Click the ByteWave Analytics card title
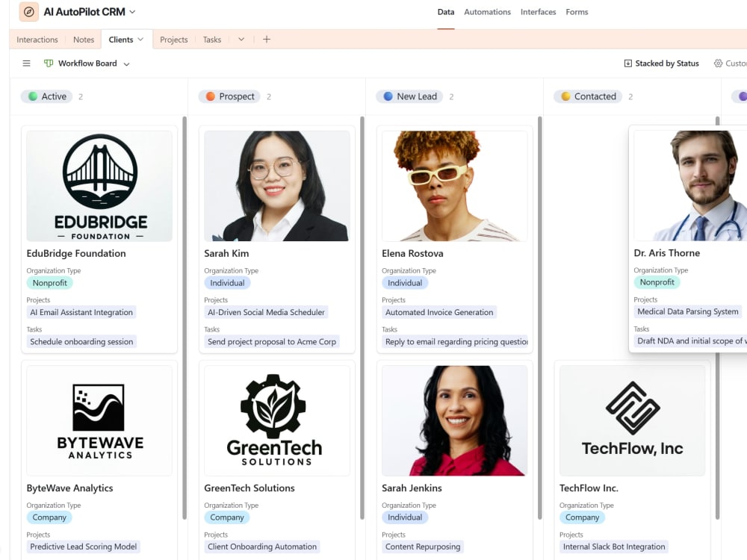This screenshot has height=560, width=747. click(69, 488)
